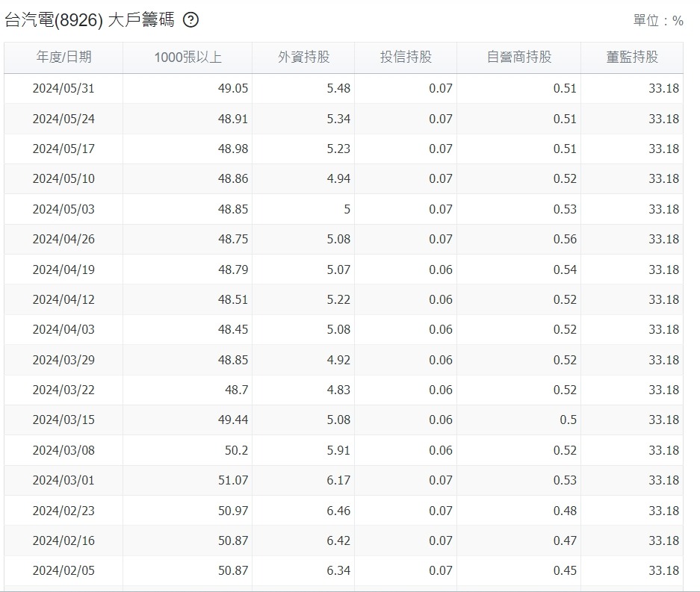
Task: Select the 投信持股 column header
Action: 406,57
